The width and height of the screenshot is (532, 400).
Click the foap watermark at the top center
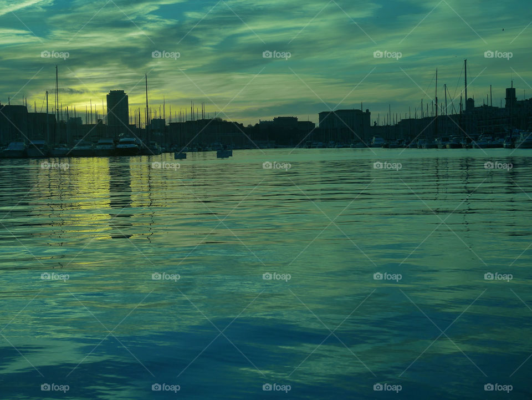point(277,55)
